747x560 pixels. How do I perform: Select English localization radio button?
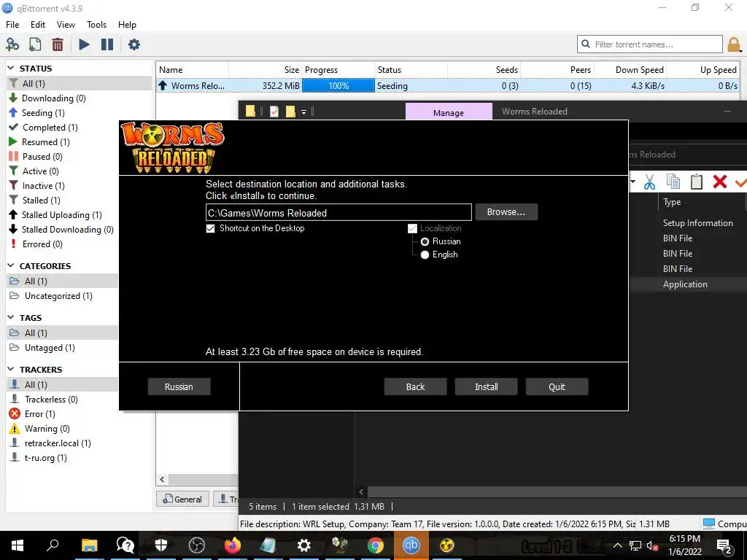425,254
